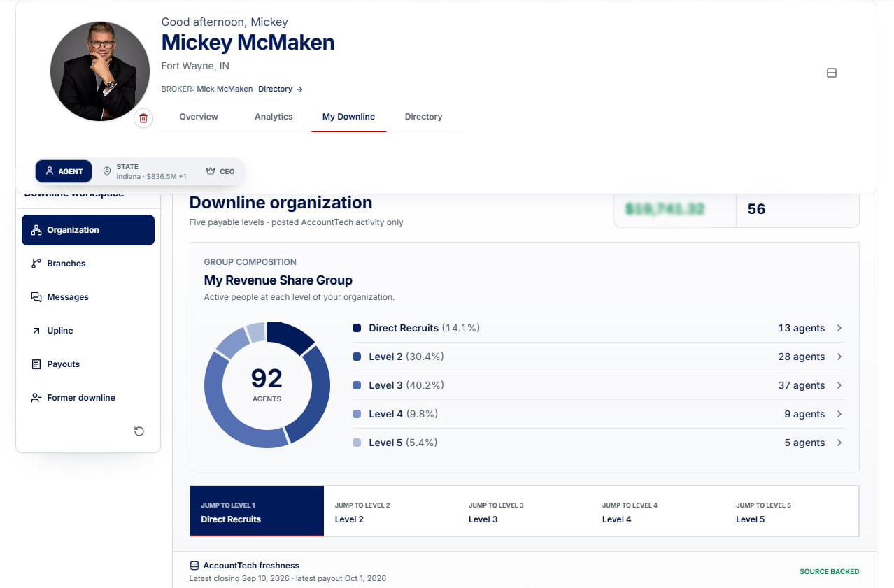Image resolution: width=894 pixels, height=588 pixels.
Task: Go to the Directory tab
Action: (423, 117)
